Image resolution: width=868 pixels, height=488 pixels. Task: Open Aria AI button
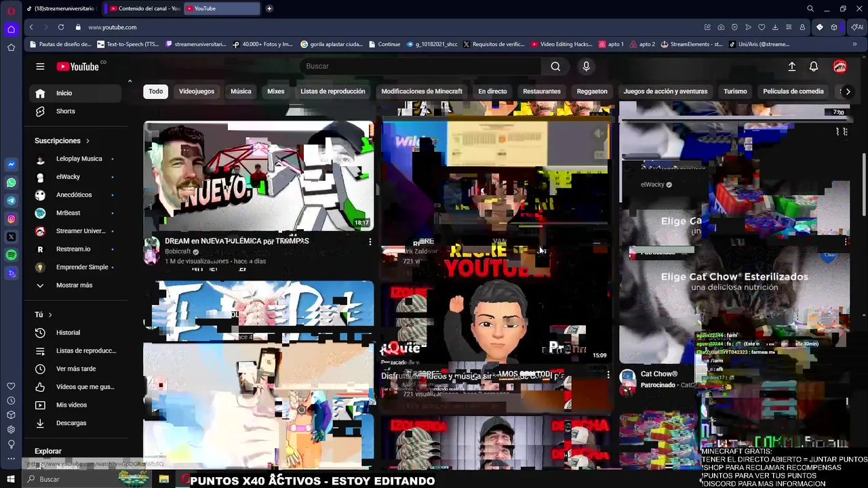coord(857,27)
